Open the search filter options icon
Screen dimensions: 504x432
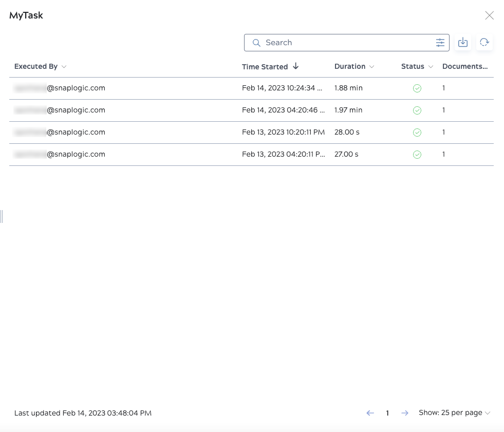point(440,43)
